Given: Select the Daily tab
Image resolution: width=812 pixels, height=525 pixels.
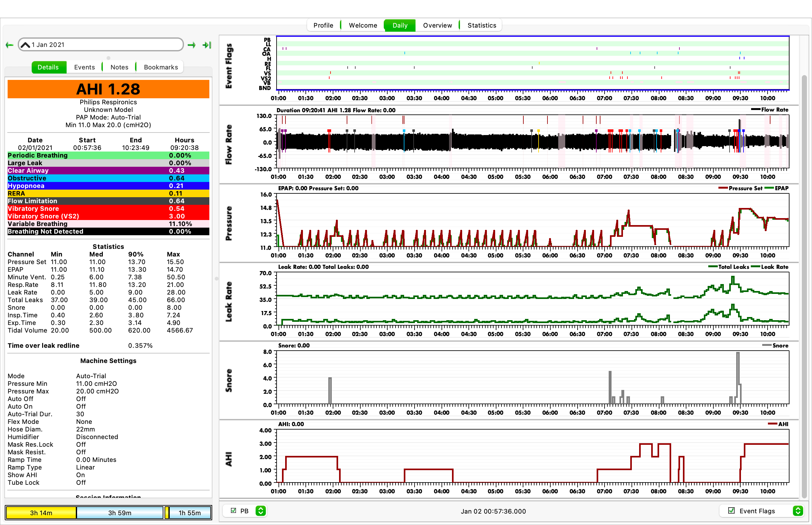Looking at the screenshot, I should [x=400, y=25].
